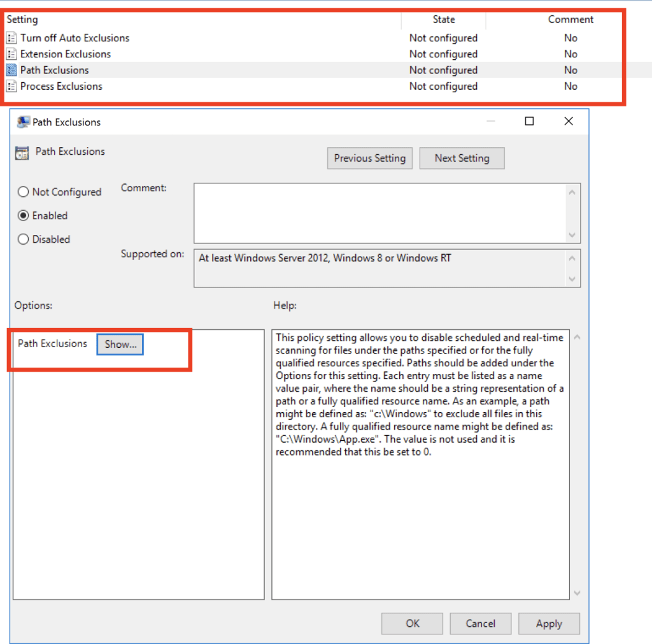This screenshot has width=652, height=644.
Task: Sort list by State column header
Action: pos(443,20)
